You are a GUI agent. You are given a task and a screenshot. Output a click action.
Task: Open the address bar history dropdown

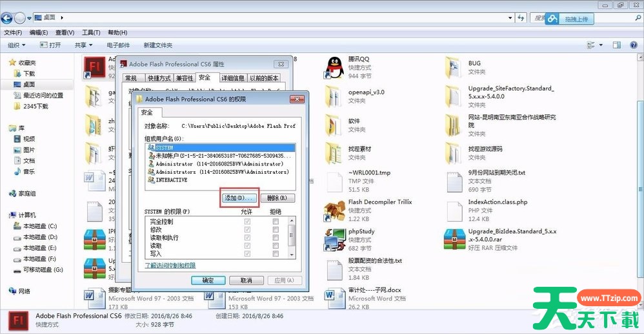click(x=510, y=17)
